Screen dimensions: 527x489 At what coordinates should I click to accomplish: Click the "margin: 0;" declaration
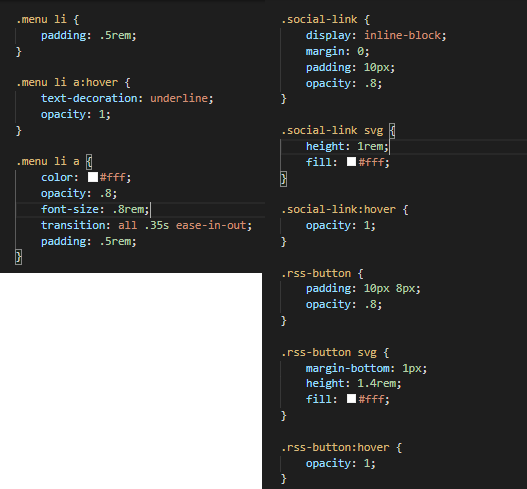(337, 51)
